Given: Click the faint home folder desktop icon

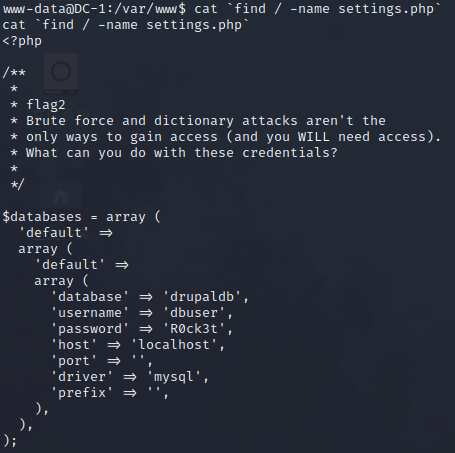Looking at the screenshot, I should tap(61, 196).
